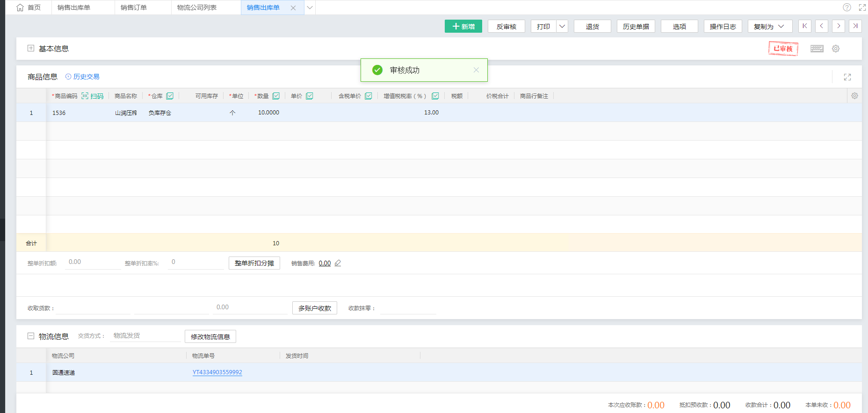Toggle the 单价 column checkbox

click(310, 96)
